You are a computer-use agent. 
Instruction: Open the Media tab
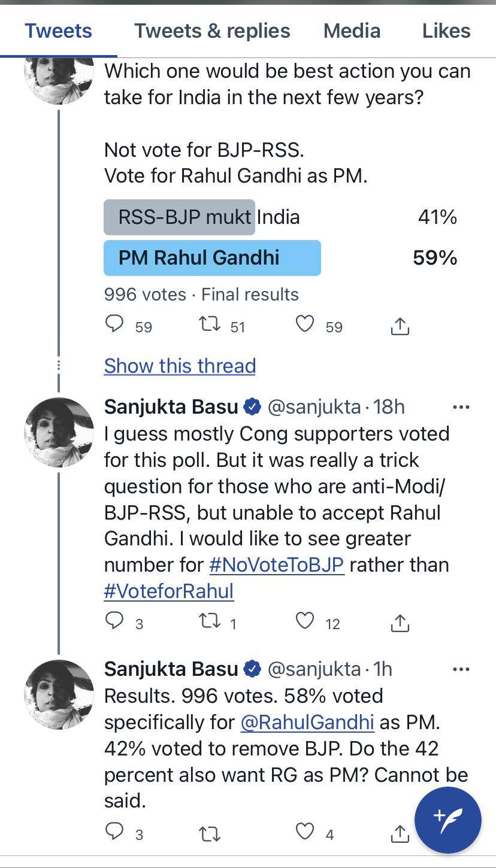coord(352,31)
